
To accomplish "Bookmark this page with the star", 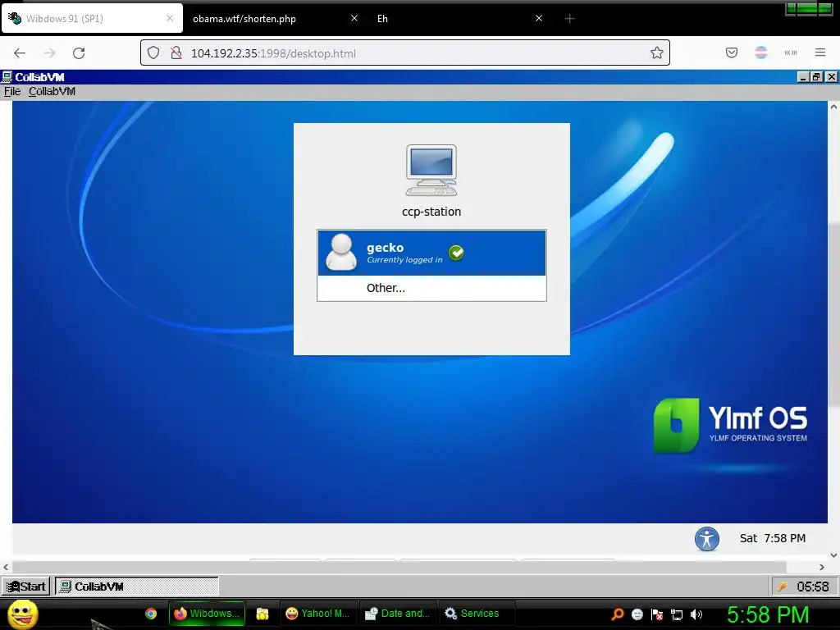I will click(x=657, y=53).
